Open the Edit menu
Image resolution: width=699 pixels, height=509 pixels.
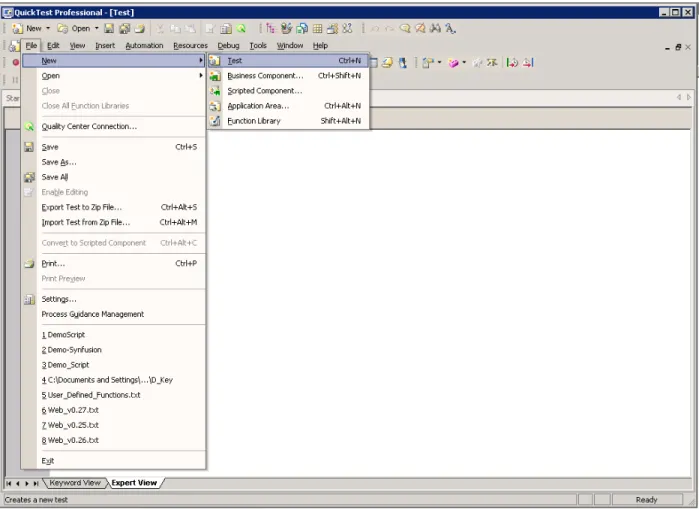(53, 45)
